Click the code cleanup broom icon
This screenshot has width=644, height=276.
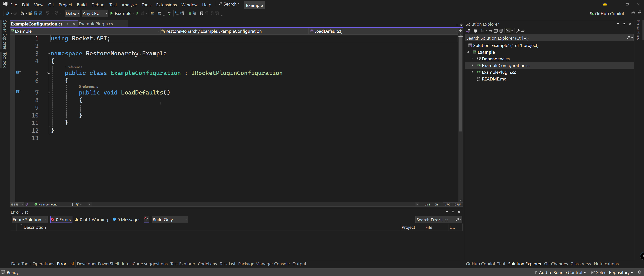coord(78,204)
